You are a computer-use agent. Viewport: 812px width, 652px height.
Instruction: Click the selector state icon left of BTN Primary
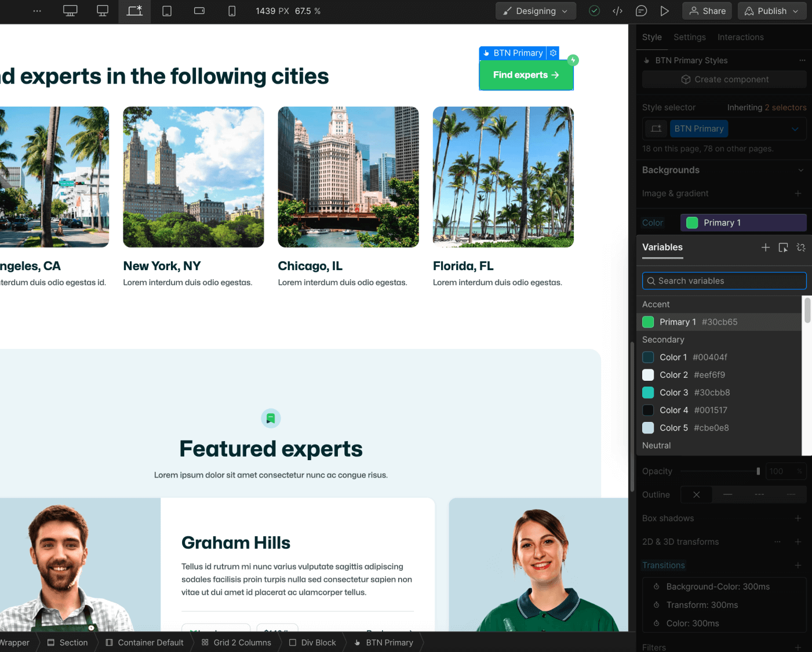click(x=656, y=129)
